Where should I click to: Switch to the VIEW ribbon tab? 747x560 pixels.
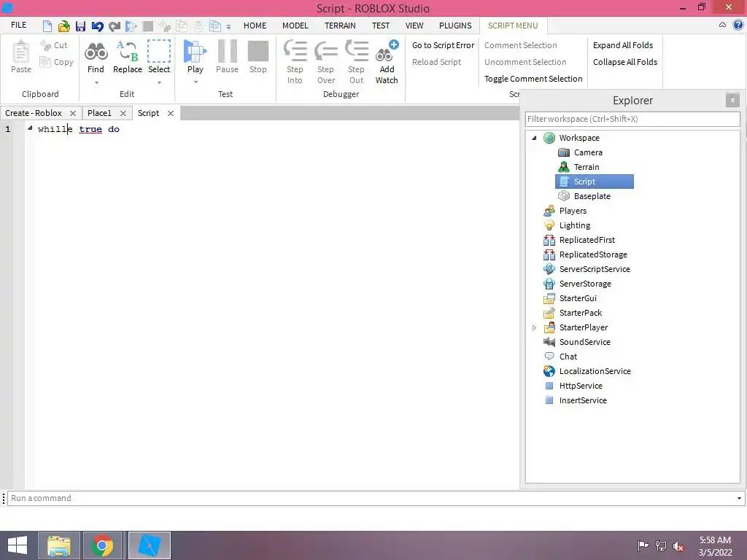pos(414,26)
